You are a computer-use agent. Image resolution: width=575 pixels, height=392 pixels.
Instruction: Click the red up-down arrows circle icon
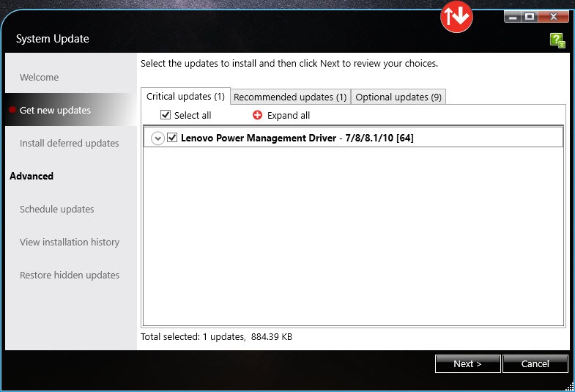(456, 16)
